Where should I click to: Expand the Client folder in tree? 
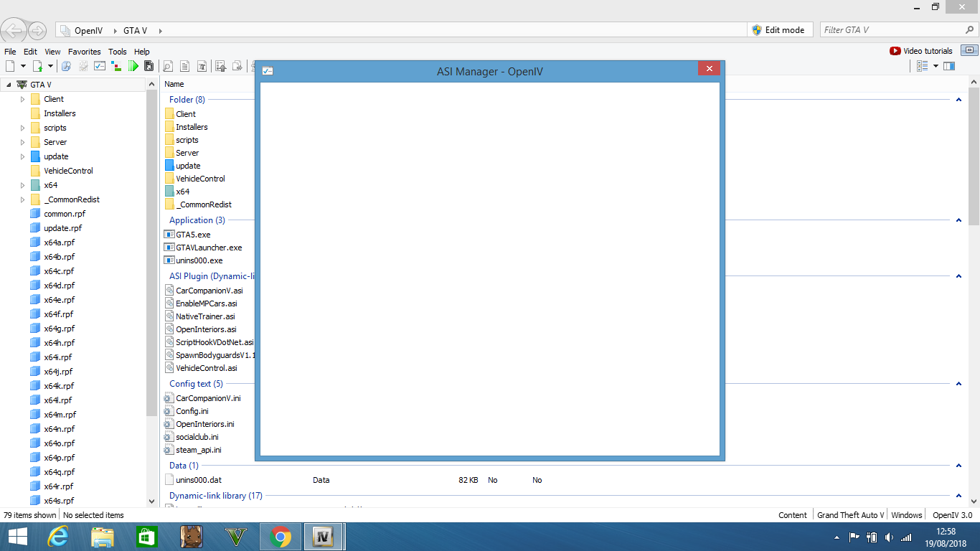(23, 99)
